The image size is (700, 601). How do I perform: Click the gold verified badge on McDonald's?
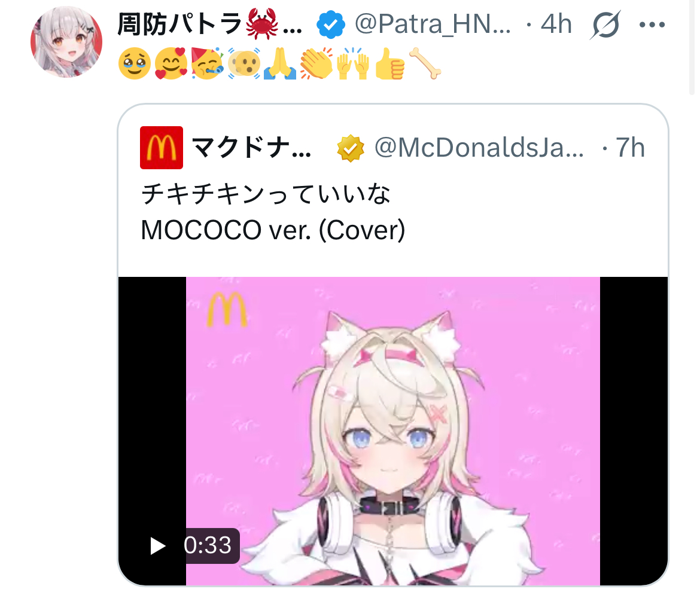click(x=351, y=148)
